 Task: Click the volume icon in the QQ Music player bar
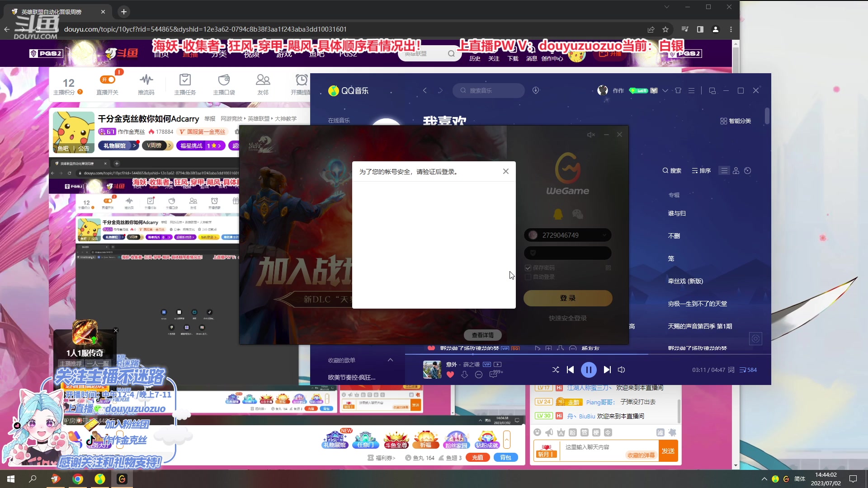(622, 370)
